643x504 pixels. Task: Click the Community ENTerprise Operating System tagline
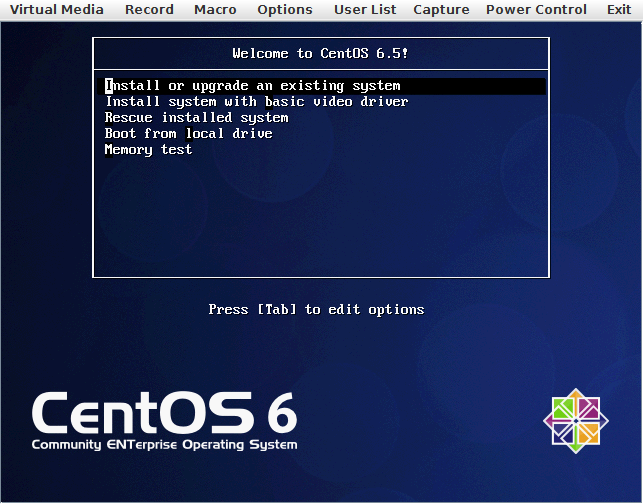coord(164,445)
